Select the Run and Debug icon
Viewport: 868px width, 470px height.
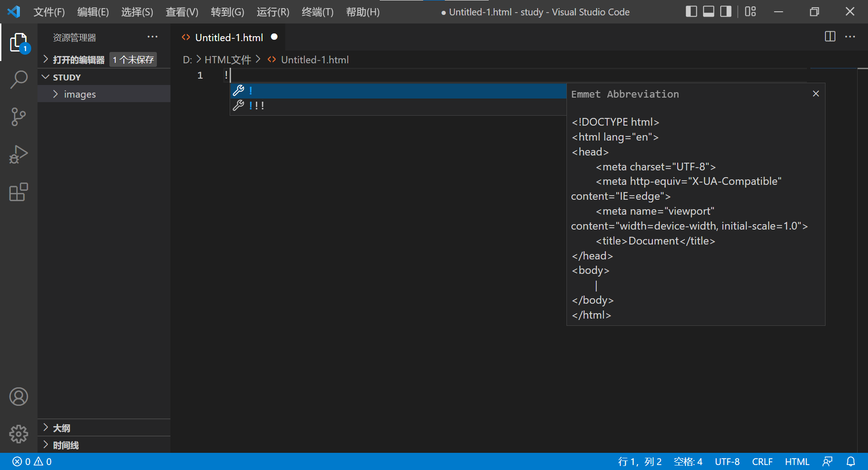(19, 154)
